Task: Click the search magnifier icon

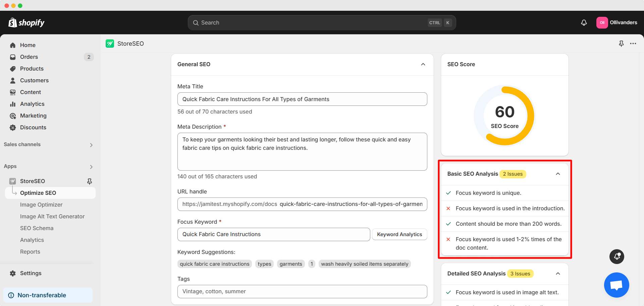Action: (x=196, y=23)
